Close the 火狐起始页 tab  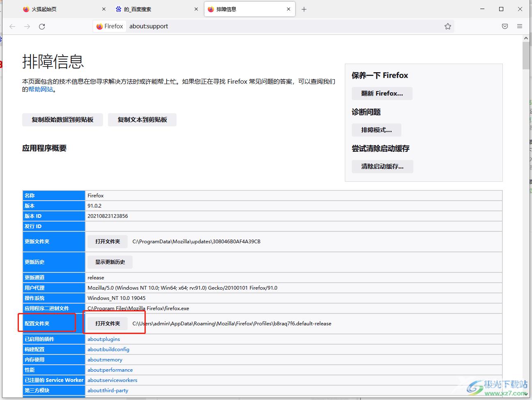(104, 9)
